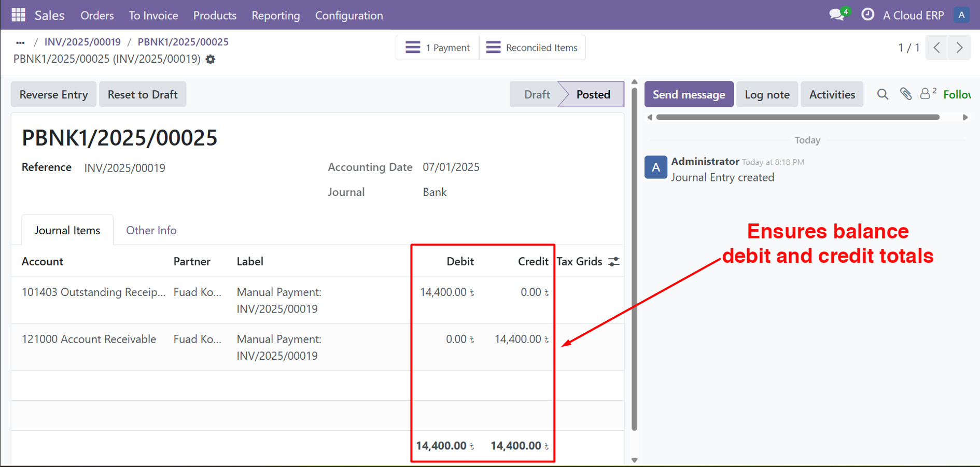Screen dimensions: 980x467
Task: Click the Debit column header
Action: [460, 262]
